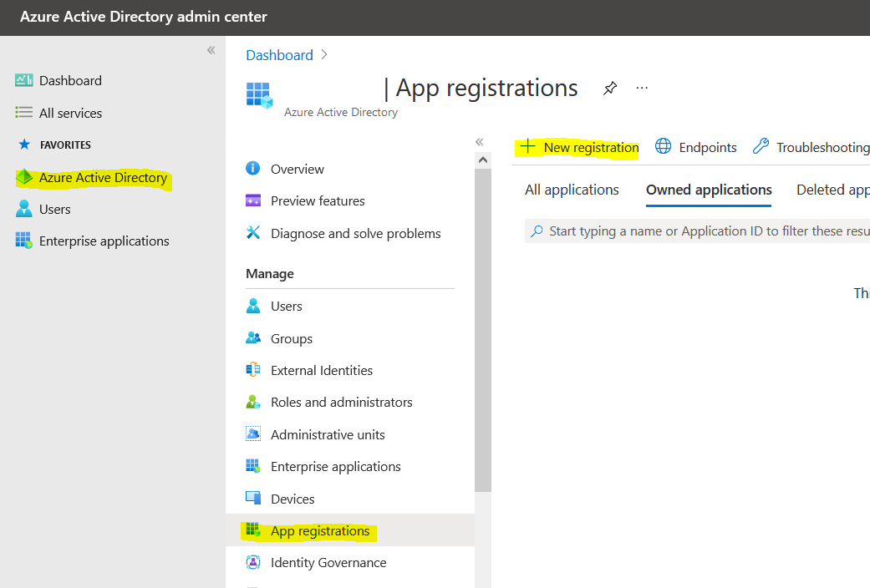
Task: Open Diagnose and solve problems
Action: [356, 233]
